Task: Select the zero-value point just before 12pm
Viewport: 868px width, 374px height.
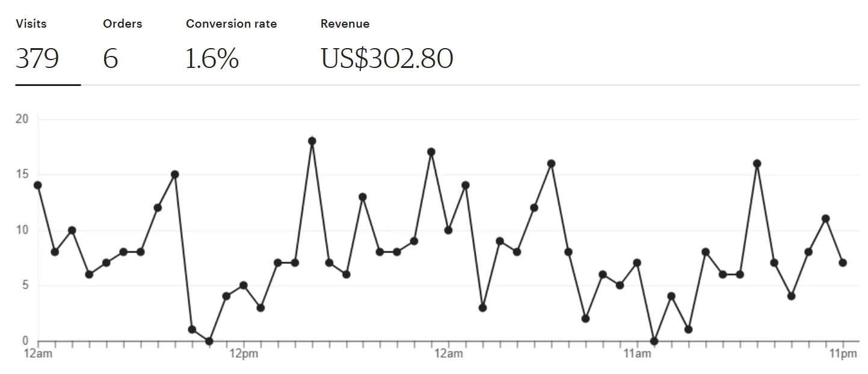Action: click(209, 341)
